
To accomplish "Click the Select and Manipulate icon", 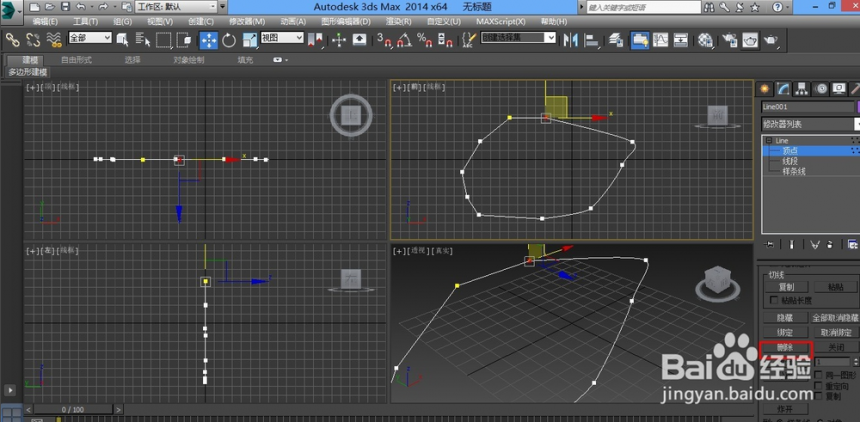I will (338, 40).
